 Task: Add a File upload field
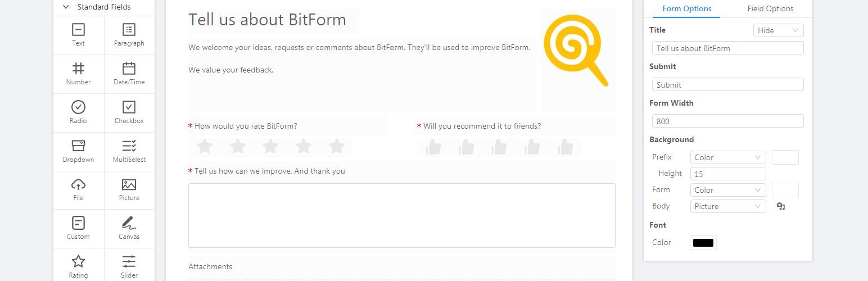pyautogui.click(x=79, y=189)
